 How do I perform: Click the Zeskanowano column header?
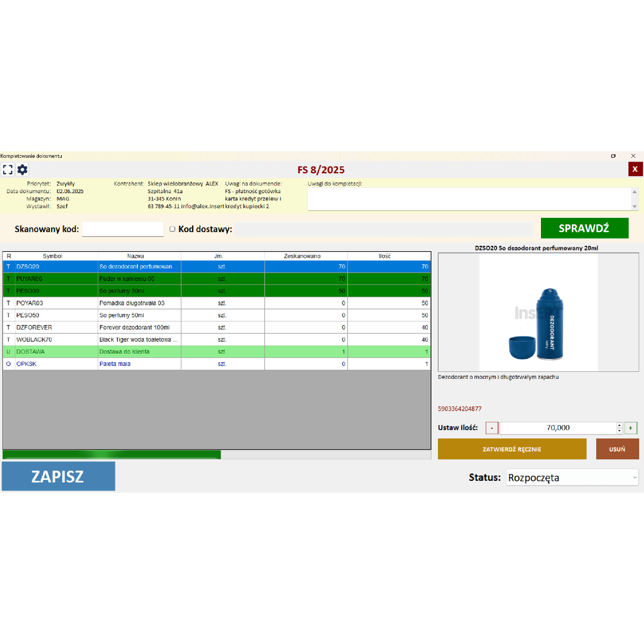pos(302,256)
